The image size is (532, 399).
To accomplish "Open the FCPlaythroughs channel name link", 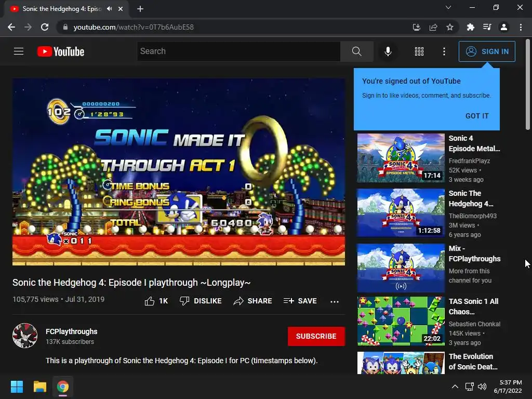I will pyautogui.click(x=72, y=331).
